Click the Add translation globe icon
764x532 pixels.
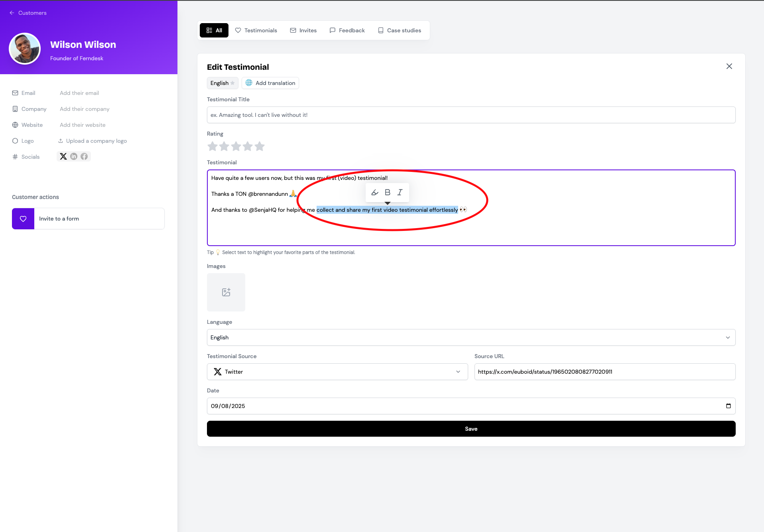249,83
